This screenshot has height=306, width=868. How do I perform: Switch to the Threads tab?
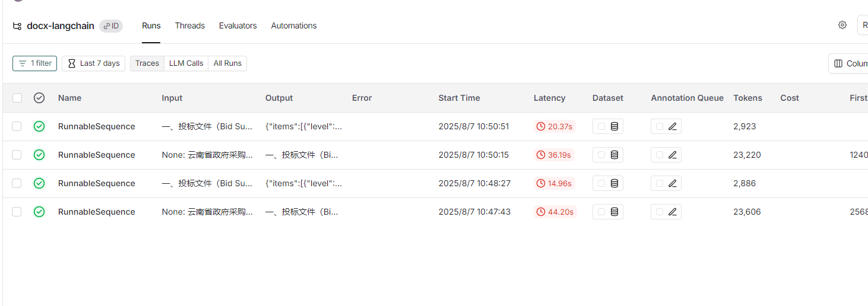coord(189,26)
